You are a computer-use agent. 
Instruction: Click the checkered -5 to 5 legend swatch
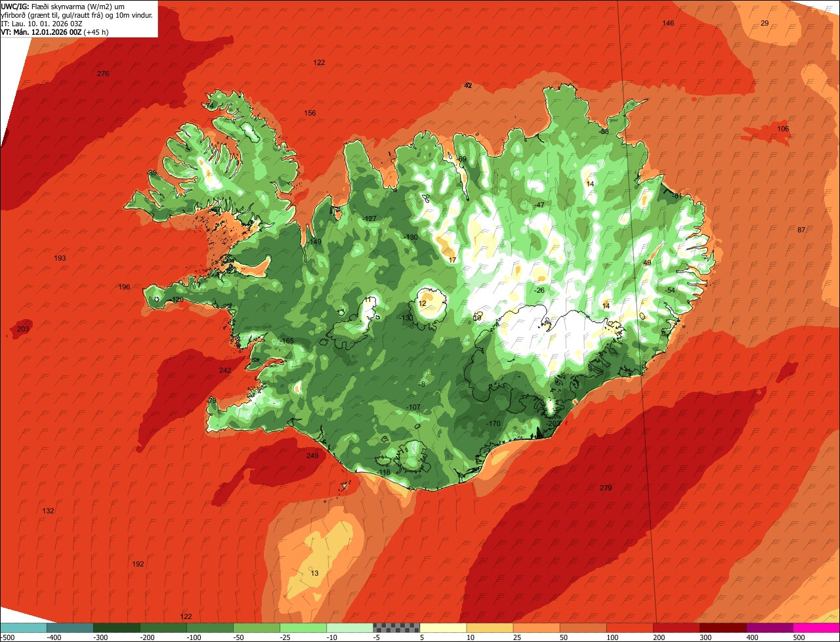[396, 628]
